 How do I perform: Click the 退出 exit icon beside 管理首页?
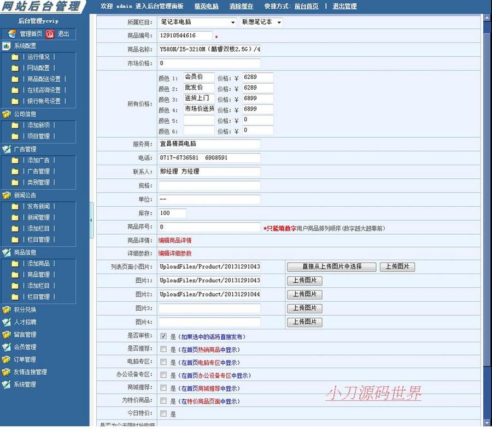(50, 33)
